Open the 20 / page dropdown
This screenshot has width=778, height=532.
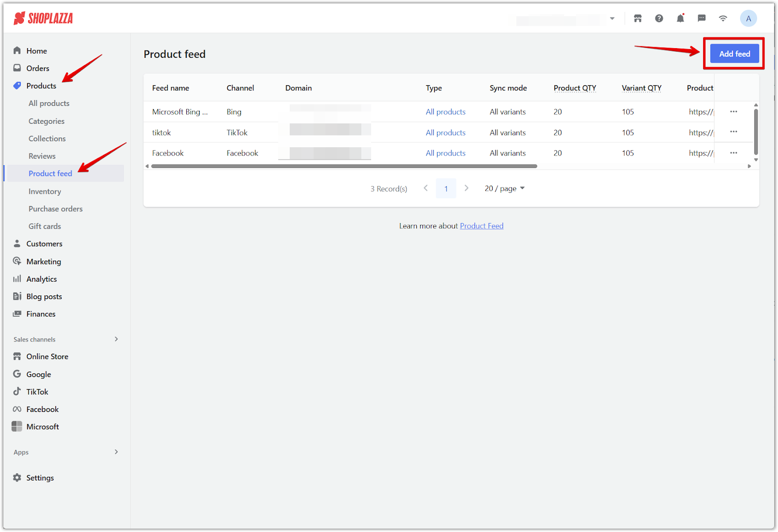[x=504, y=189]
